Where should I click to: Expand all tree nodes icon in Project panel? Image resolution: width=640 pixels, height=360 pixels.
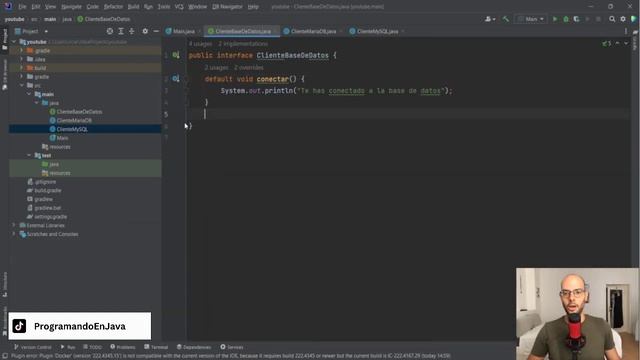coord(121,31)
